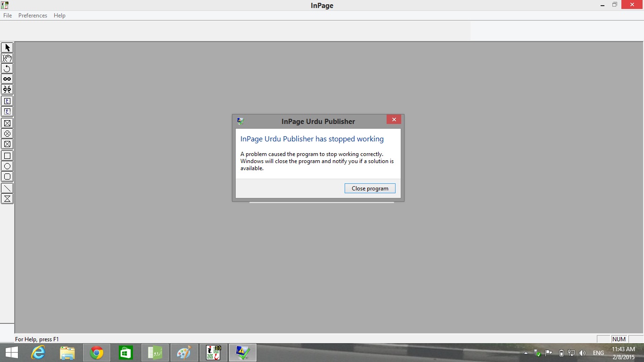Select the crossed circle picture box tool
This screenshot has height=362, width=644.
(x=7, y=133)
